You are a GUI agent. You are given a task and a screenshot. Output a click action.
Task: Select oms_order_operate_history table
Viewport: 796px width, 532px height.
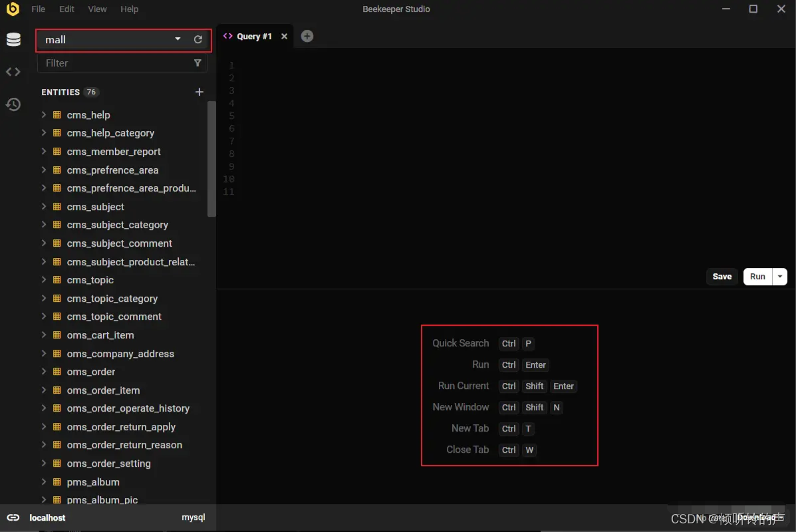(x=128, y=408)
